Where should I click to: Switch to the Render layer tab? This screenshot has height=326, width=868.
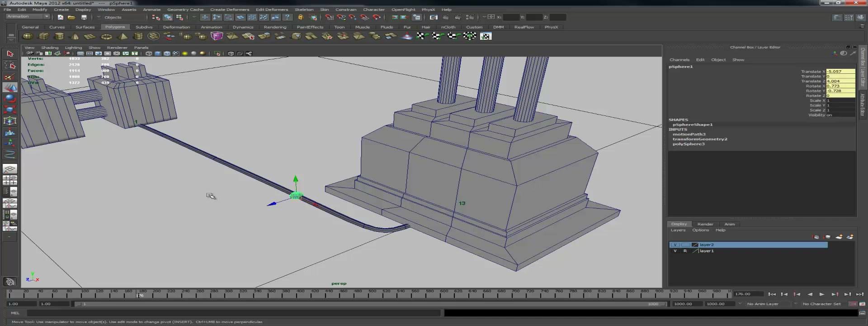click(x=705, y=224)
